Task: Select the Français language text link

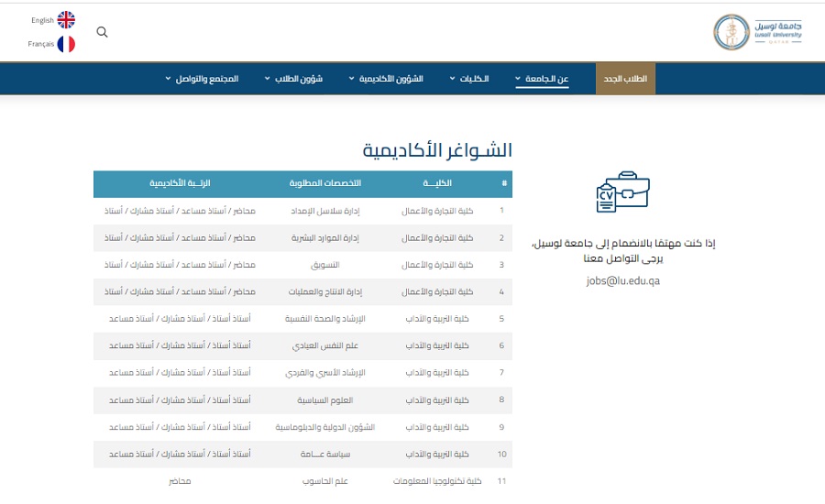Action: pyautogui.click(x=41, y=44)
